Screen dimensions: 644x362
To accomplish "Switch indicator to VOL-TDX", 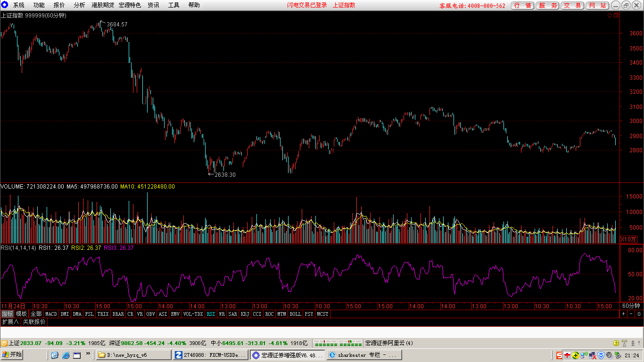I will coord(193,314).
